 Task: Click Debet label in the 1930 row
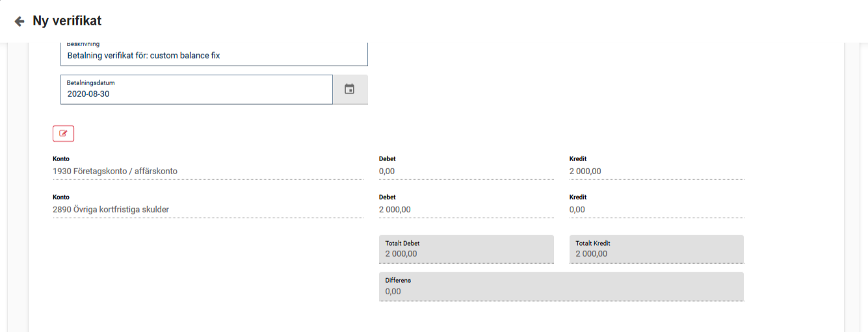(388, 159)
